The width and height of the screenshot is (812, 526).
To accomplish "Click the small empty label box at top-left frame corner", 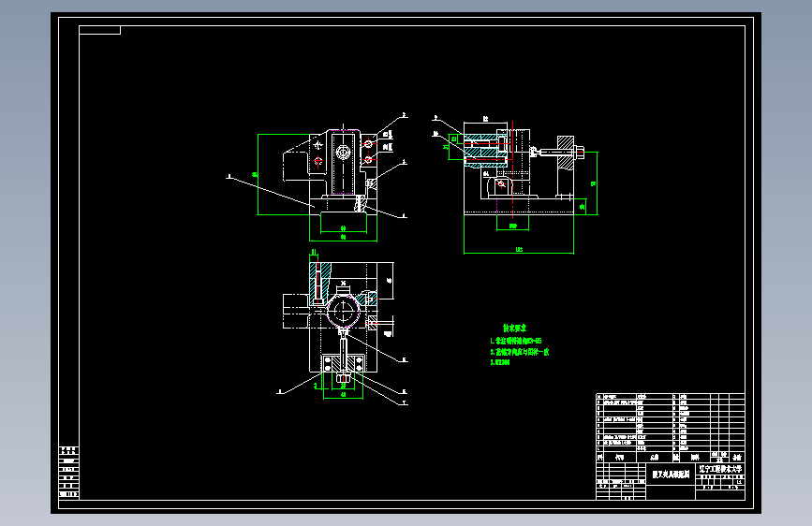I will [x=99, y=30].
